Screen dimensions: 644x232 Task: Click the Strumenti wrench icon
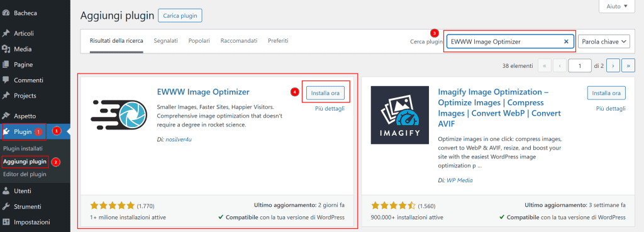[x=6, y=207]
